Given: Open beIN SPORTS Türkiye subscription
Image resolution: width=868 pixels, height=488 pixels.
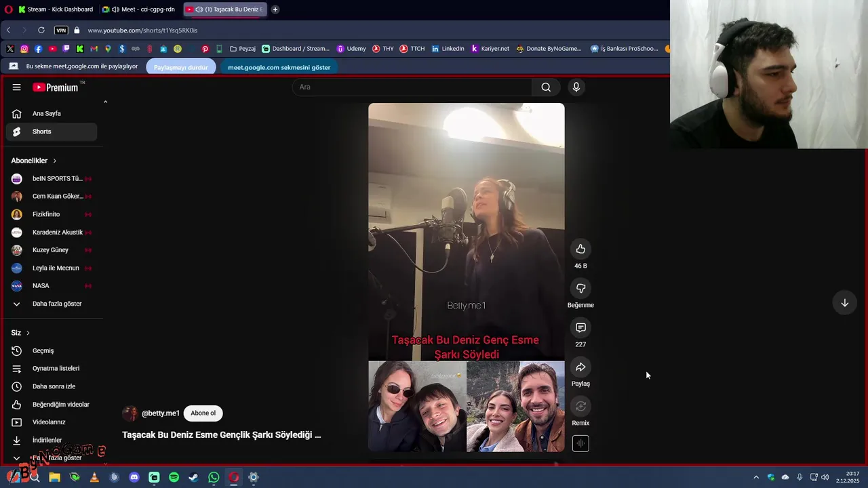Looking at the screenshot, I should coord(52,178).
